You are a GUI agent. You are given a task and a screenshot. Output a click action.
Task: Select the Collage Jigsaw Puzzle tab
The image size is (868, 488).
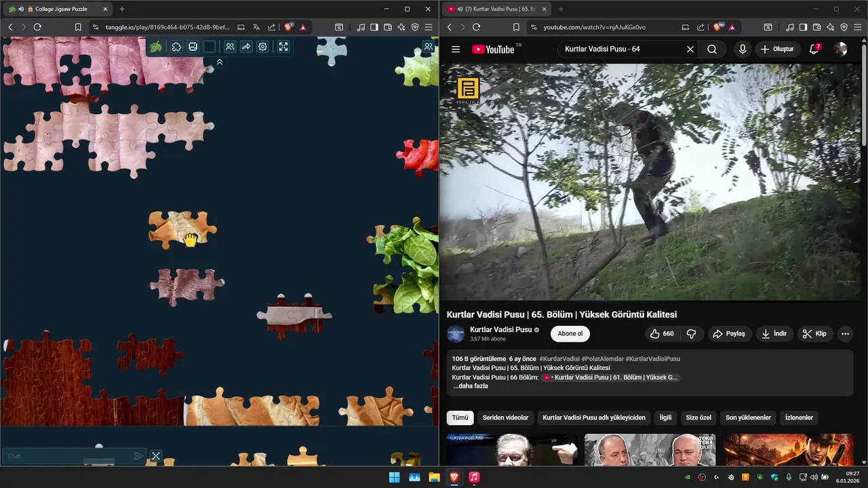pos(59,9)
